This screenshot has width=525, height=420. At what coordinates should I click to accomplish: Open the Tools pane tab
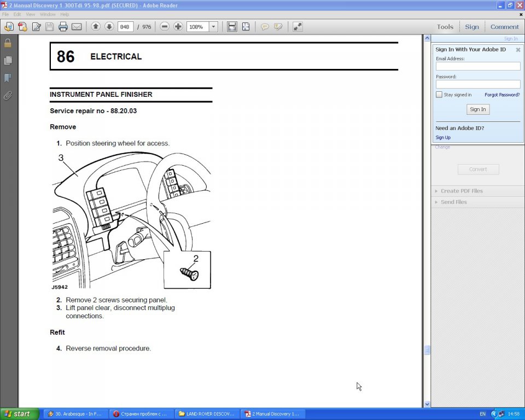tap(445, 27)
